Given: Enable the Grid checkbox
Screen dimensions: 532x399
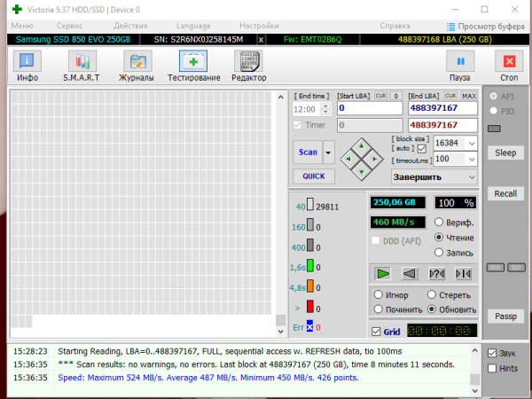Looking at the screenshot, I should coord(376,332).
